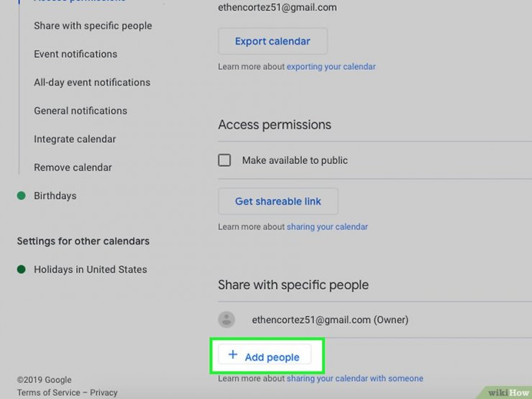Go to Event notifications settings
The width and height of the screenshot is (532, 399).
pos(75,54)
